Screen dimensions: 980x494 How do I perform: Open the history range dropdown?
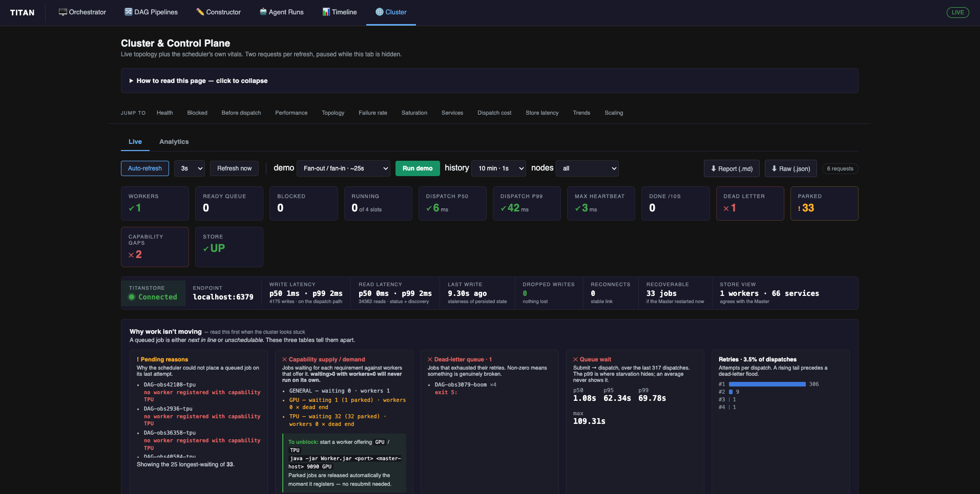(498, 168)
